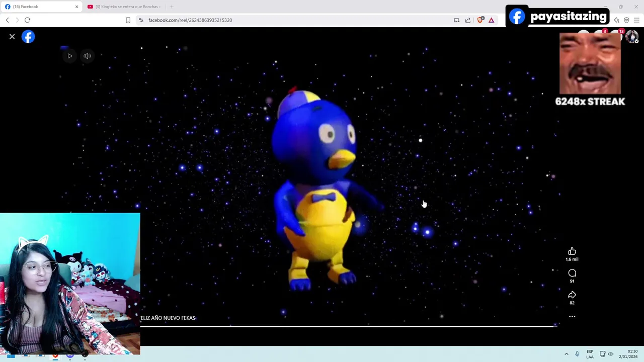
Task: Open the reel more options menu
Action: (572, 317)
